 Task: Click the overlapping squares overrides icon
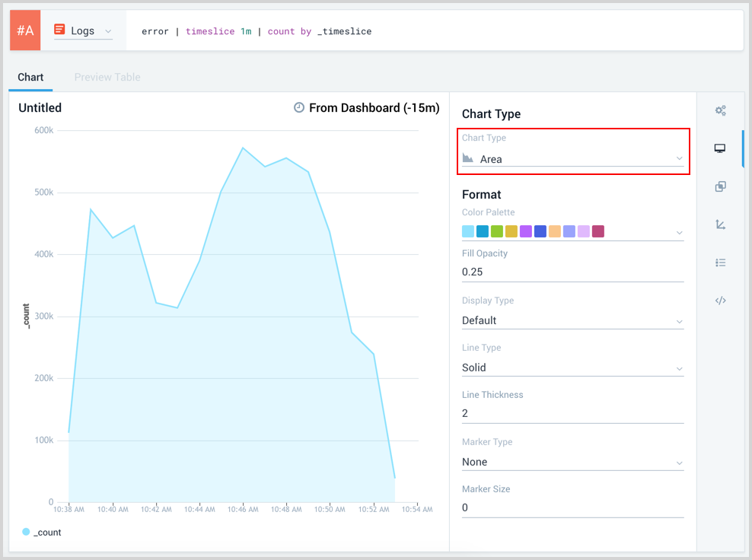coord(720,186)
